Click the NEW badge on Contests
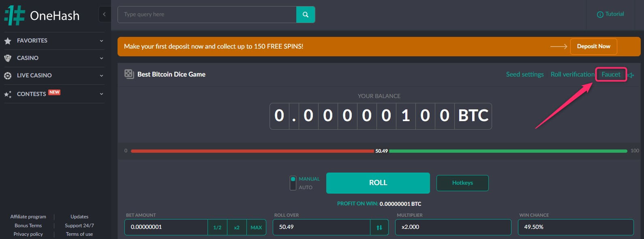Screen dimensions: 644x239 pyautogui.click(x=54, y=92)
